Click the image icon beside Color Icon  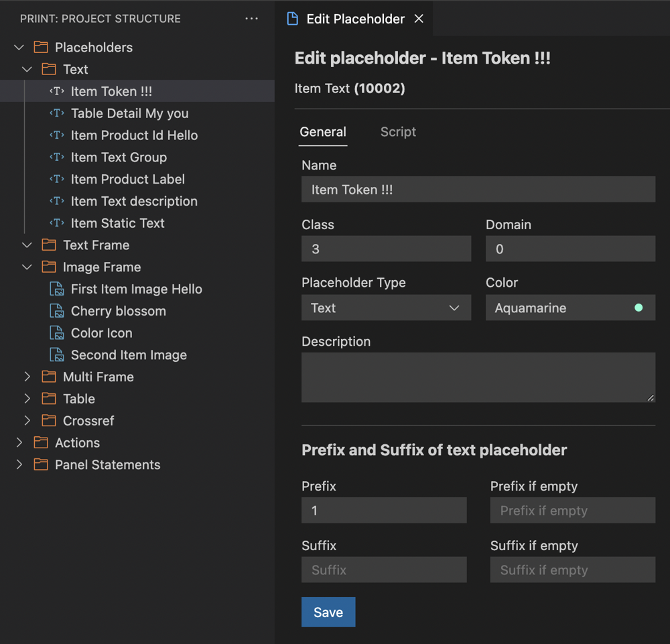(x=57, y=333)
